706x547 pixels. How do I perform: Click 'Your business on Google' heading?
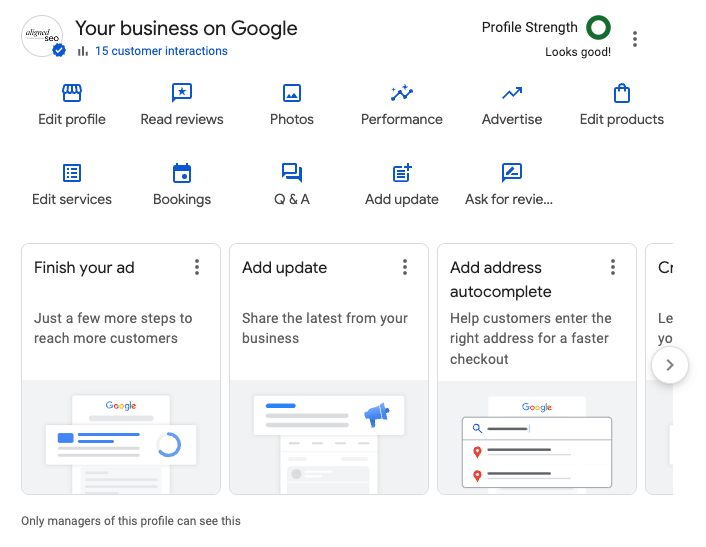tap(186, 28)
